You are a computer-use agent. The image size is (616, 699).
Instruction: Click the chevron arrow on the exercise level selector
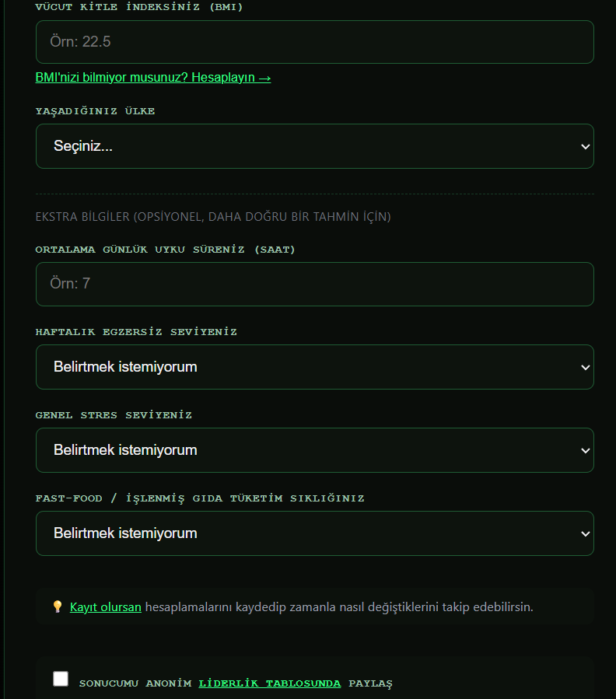click(x=585, y=368)
